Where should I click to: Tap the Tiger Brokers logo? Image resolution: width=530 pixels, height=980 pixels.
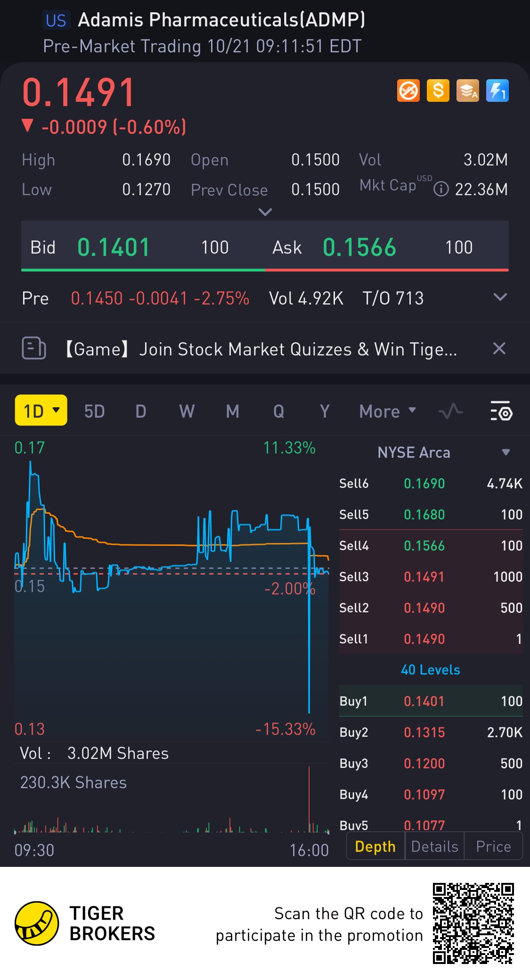(85, 923)
